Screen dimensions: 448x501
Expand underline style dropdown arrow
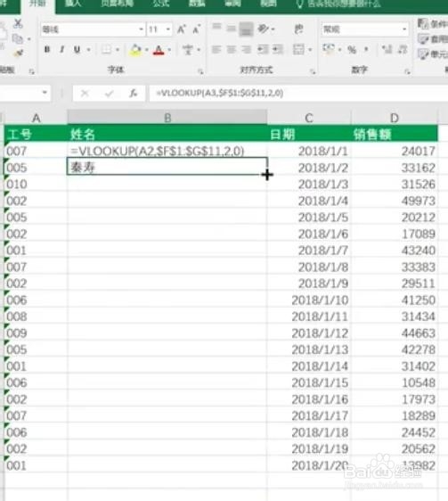tap(88, 50)
